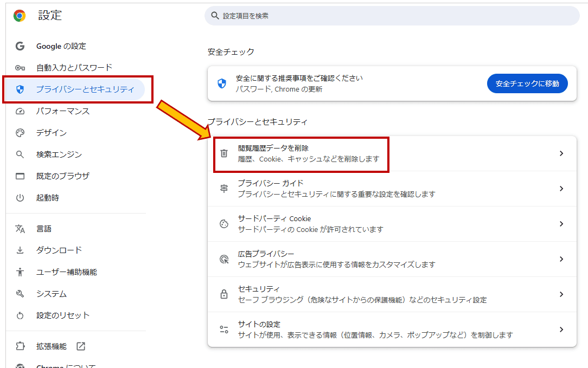Click the shield icon in 安全チェック card
Image resolution: width=588 pixels, height=368 pixels.
click(222, 83)
